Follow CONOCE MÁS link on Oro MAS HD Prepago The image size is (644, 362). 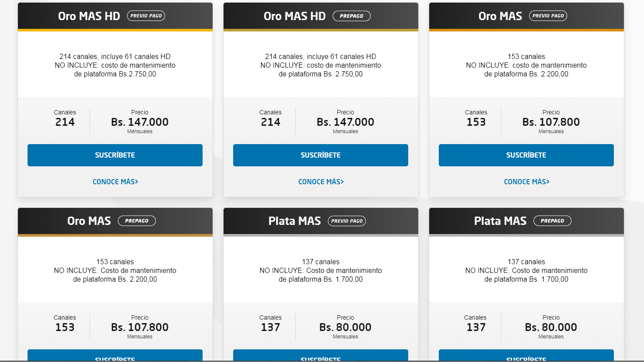click(321, 182)
